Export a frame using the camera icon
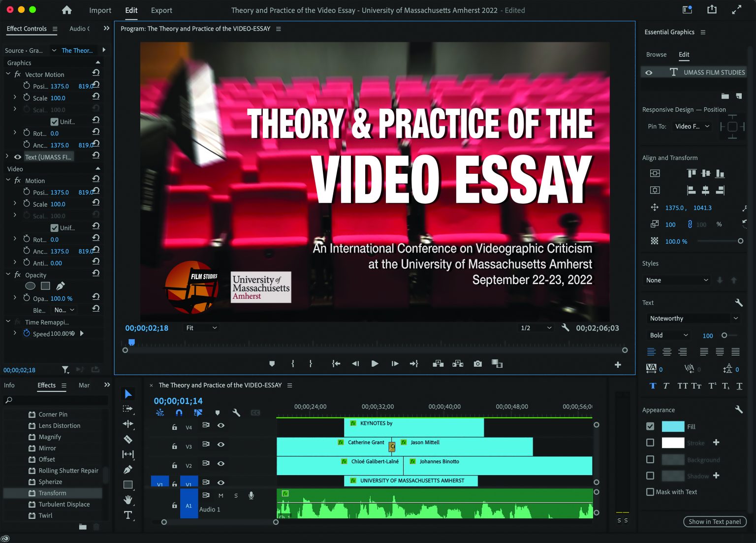756x543 pixels. [477, 363]
